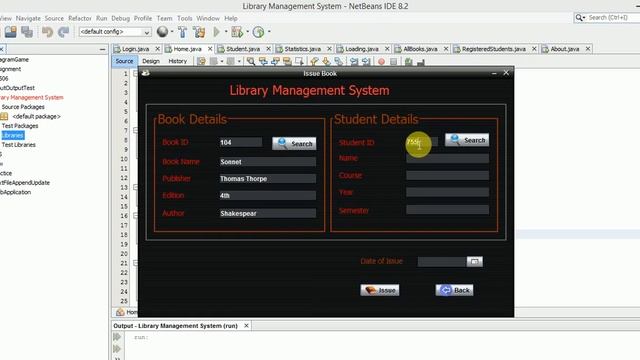Screen dimensions: 640x360
Task: Open the Window menu
Action: [208, 18]
